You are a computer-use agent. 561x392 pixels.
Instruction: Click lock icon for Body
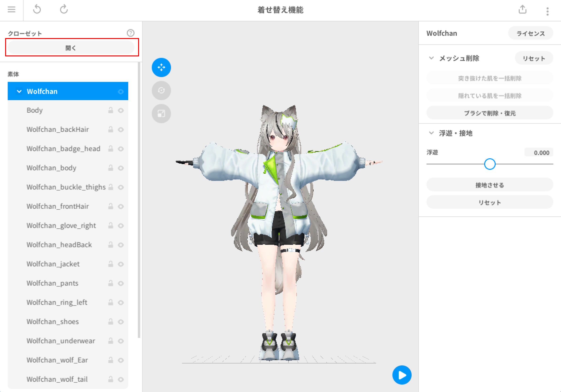click(x=111, y=110)
